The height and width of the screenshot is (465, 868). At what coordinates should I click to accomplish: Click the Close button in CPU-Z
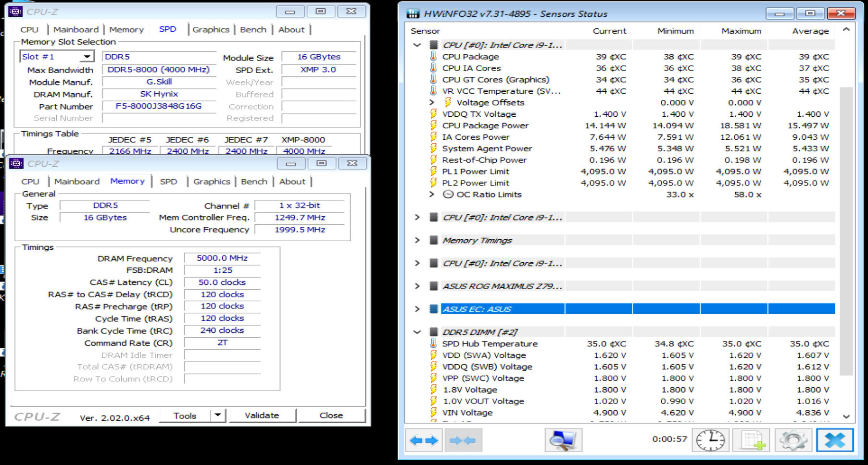[x=331, y=415]
